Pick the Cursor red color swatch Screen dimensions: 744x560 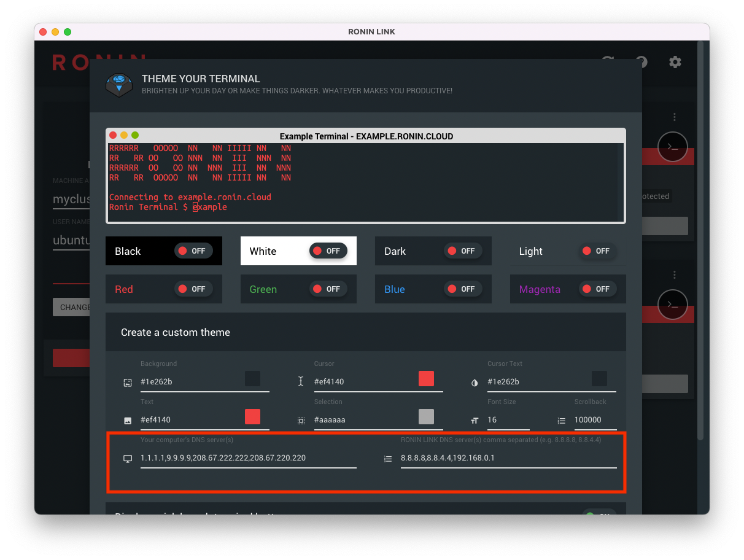tap(426, 378)
